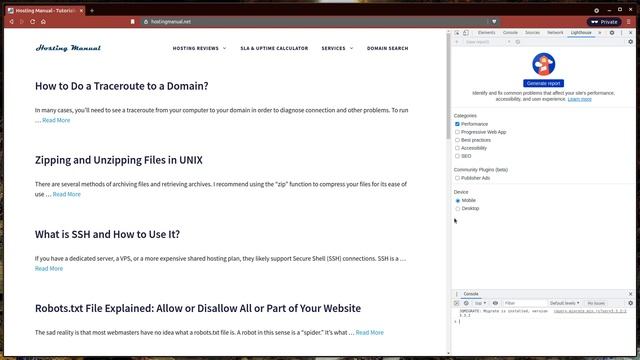Click the Lighthouse new report plus icon
Screen dimensions: 640x360
coord(457,42)
